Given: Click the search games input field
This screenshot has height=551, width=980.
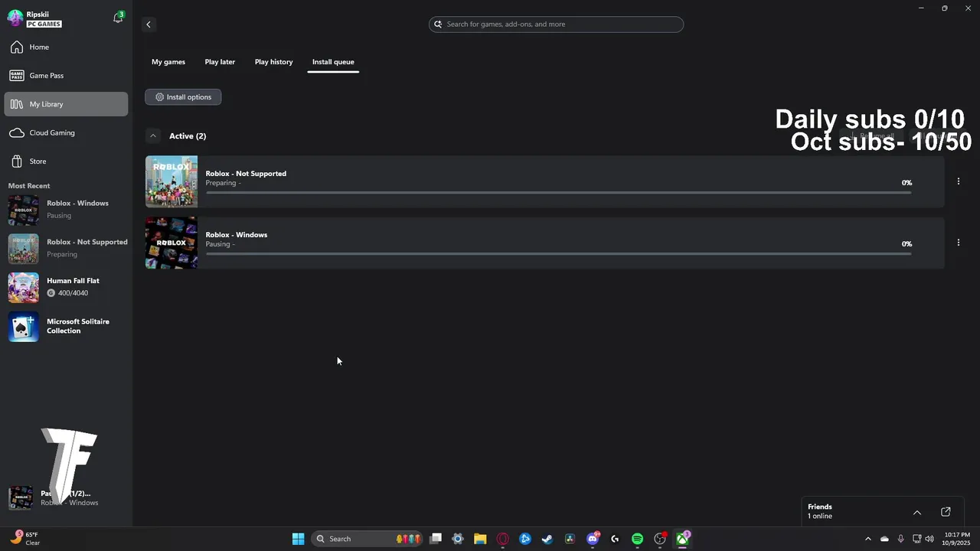Looking at the screenshot, I should (x=556, y=24).
